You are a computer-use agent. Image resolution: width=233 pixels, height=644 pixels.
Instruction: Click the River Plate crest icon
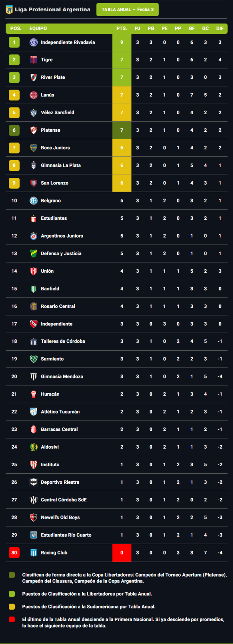pyautogui.click(x=34, y=78)
